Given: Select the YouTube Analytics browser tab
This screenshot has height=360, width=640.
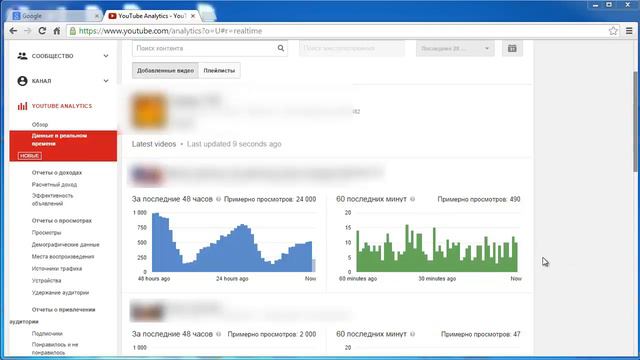Looking at the screenshot, I should 152,16.
